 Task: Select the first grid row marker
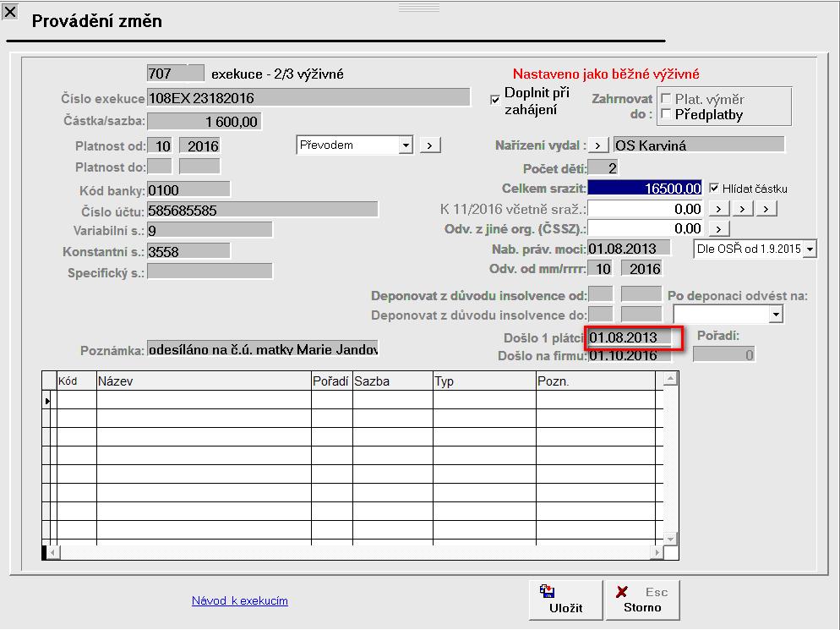47,401
